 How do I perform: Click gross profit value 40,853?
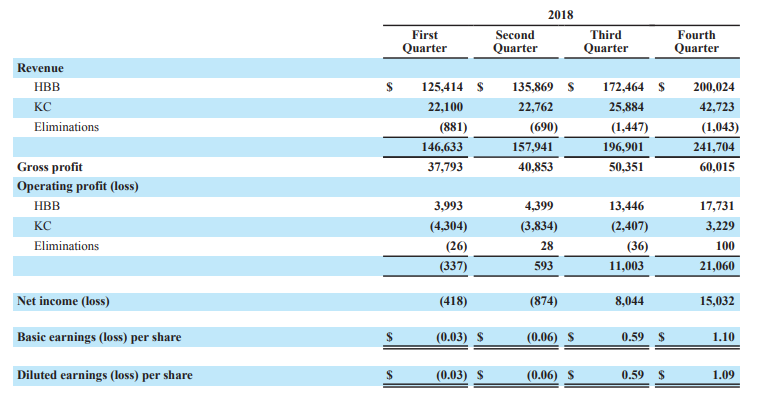tap(535, 167)
